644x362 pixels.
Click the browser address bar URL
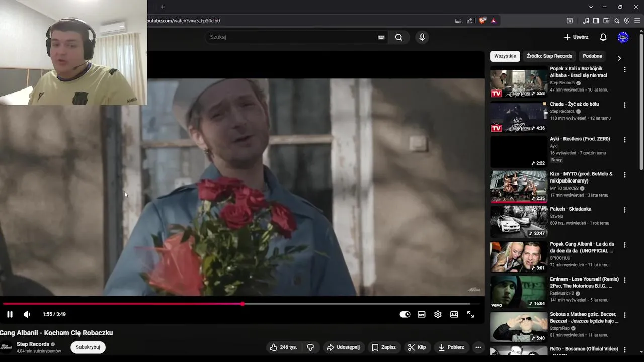[x=184, y=21]
